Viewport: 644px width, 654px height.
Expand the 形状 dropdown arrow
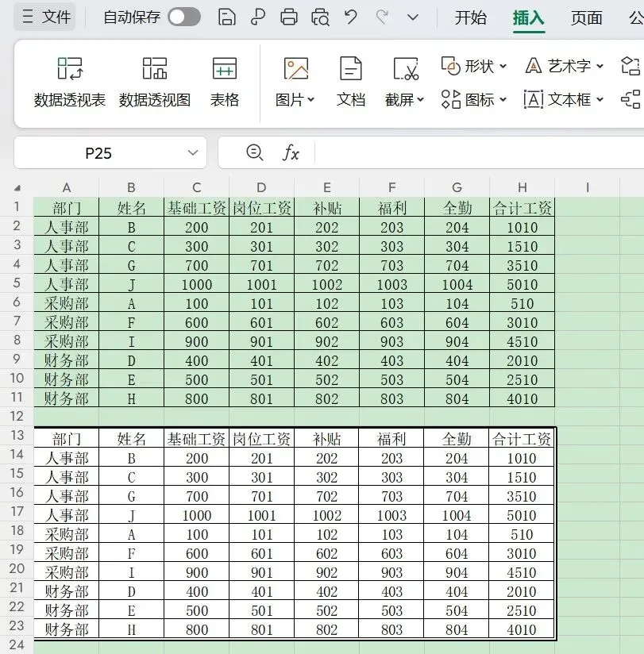[x=503, y=66]
